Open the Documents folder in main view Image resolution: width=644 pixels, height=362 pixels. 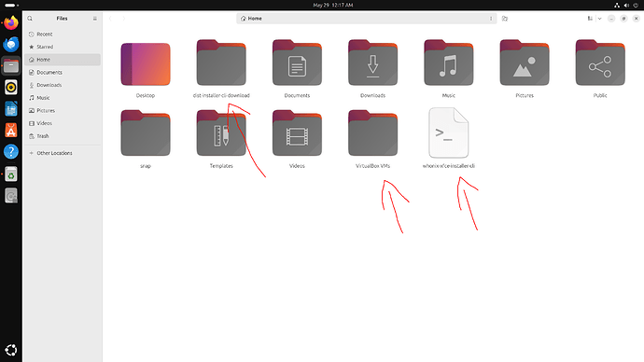click(x=297, y=63)
